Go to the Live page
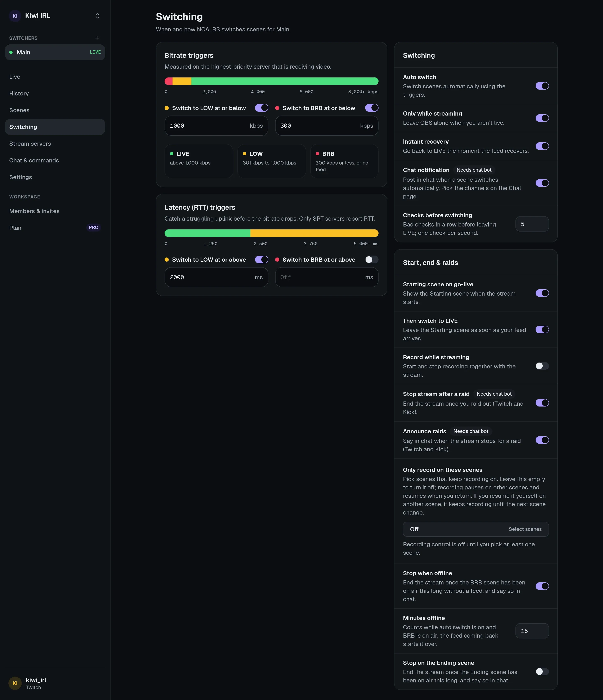This screenshot has width=603, height=700. (x=55, y=77)
